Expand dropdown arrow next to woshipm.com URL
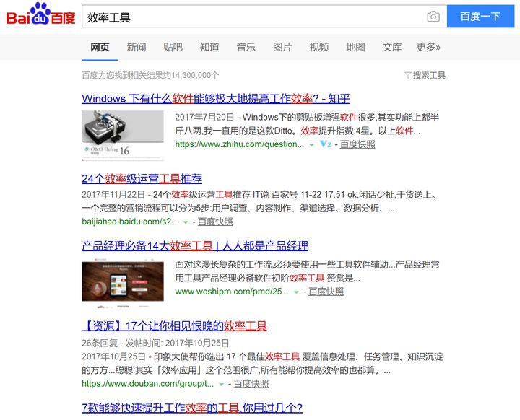 pos(296,292)
